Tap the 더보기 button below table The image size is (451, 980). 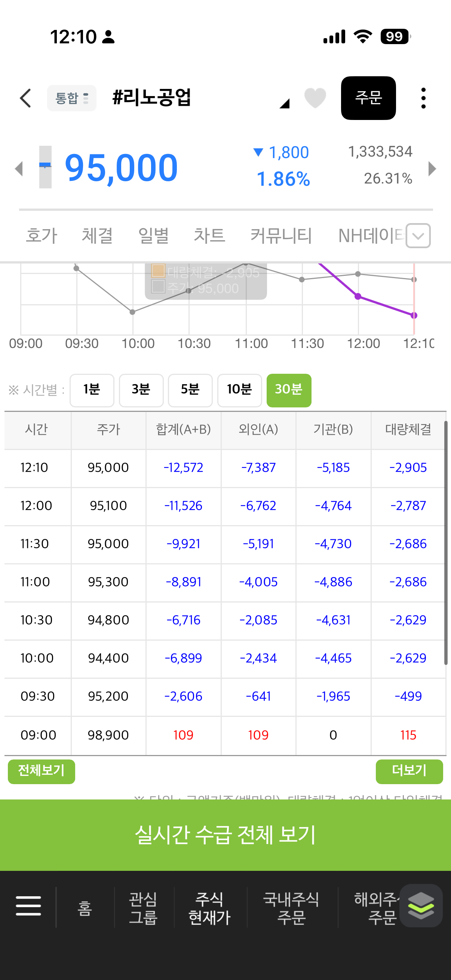click(409, 771)
